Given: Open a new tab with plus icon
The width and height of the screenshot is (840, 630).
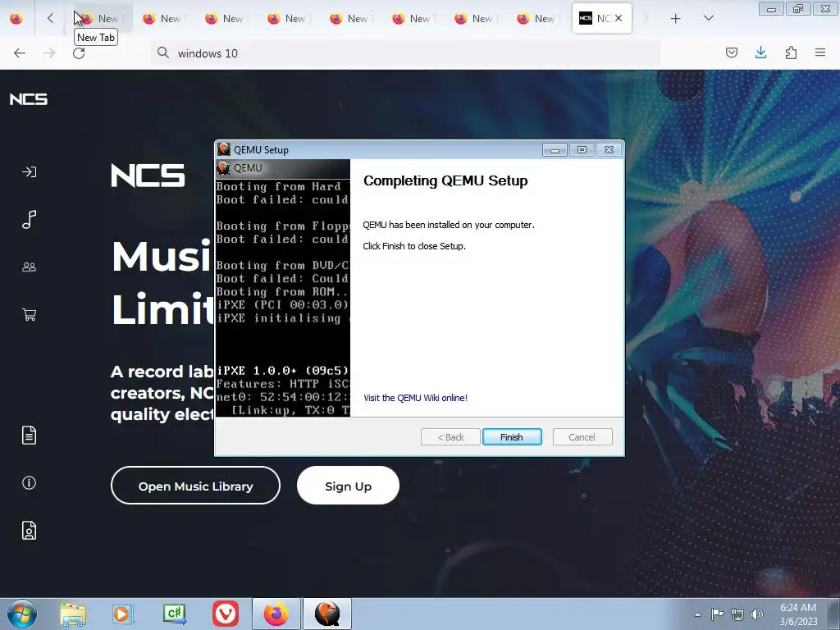Looking at the screenshot, I should [x=676, y=19].
